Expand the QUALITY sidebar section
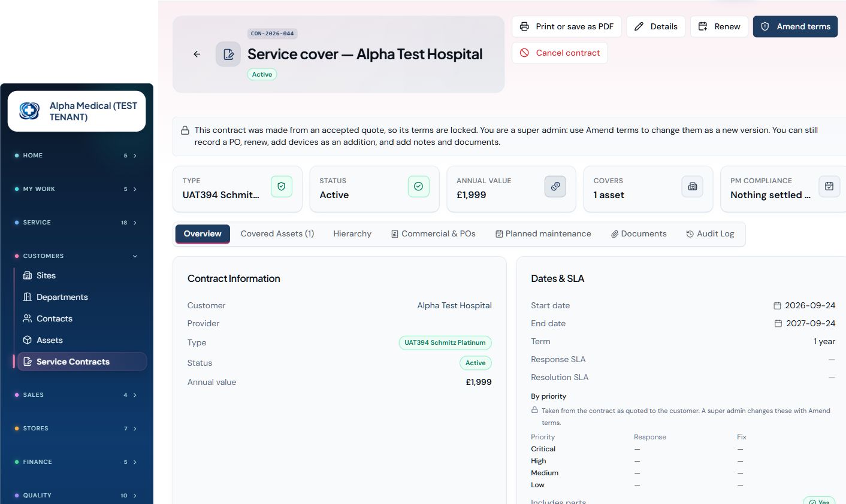 77,496
